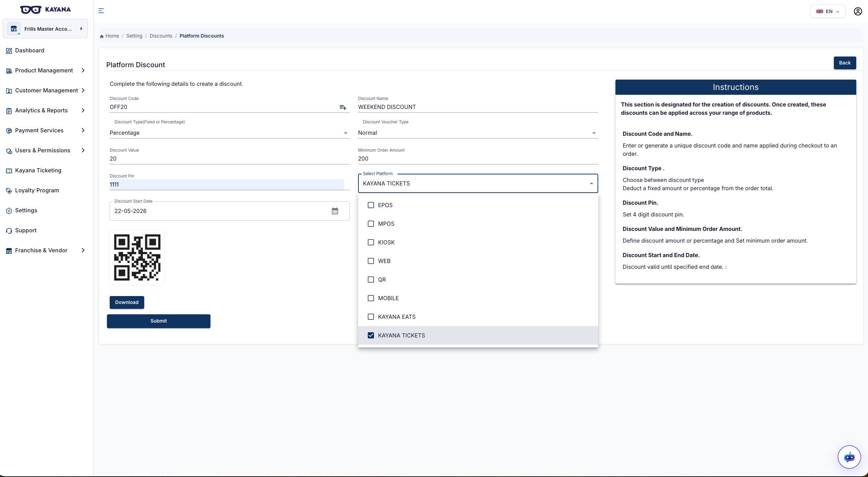Open the Discount Start Date calendar icon

coord(335,211)
